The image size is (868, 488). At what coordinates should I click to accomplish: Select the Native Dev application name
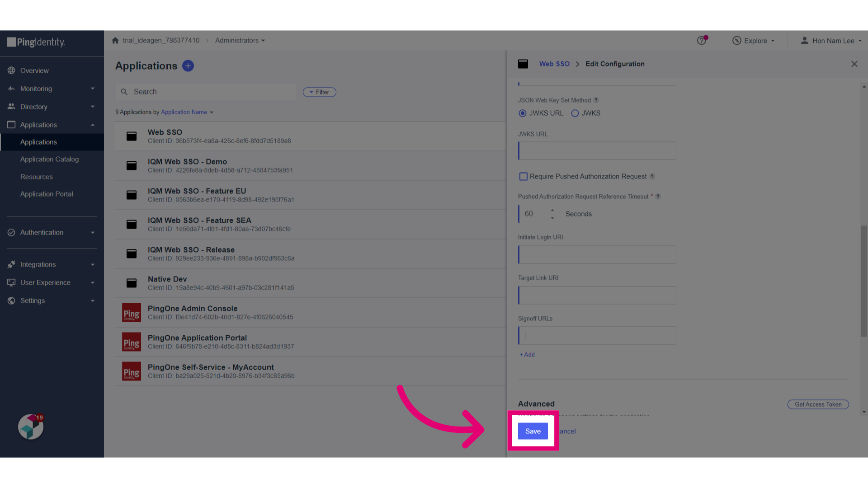click(x=167, y=279)
